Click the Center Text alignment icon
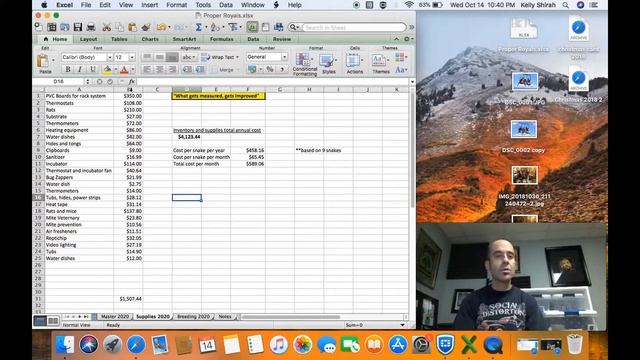 tap(160, 69)
